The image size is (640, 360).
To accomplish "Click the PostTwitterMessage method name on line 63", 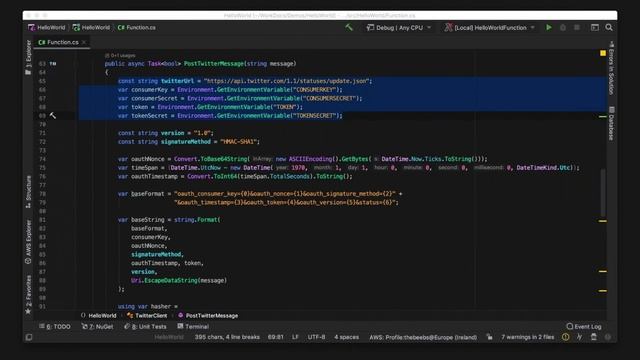I will click(214, 64).
